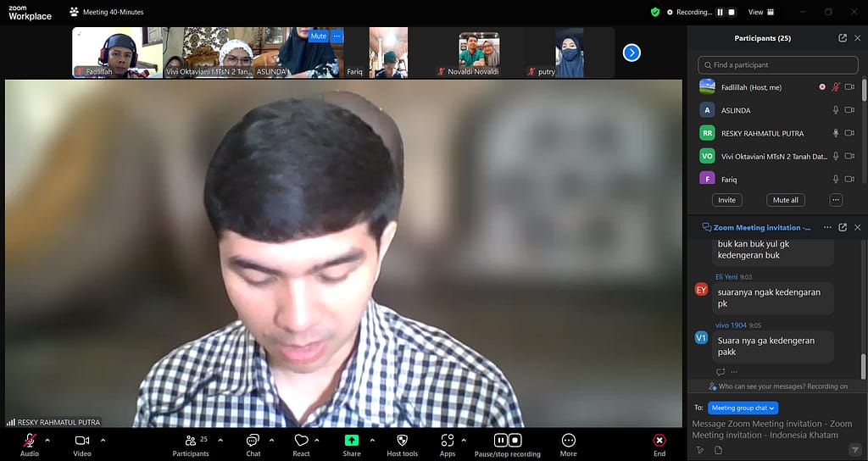Screen dimensions: 868x461
Task: Expand the Audio options arrow
Action: pyautogui.click(x=47, y=440)
